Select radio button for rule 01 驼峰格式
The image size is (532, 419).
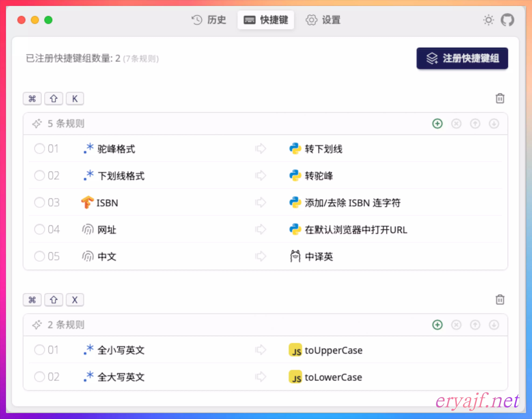[39, 149]
